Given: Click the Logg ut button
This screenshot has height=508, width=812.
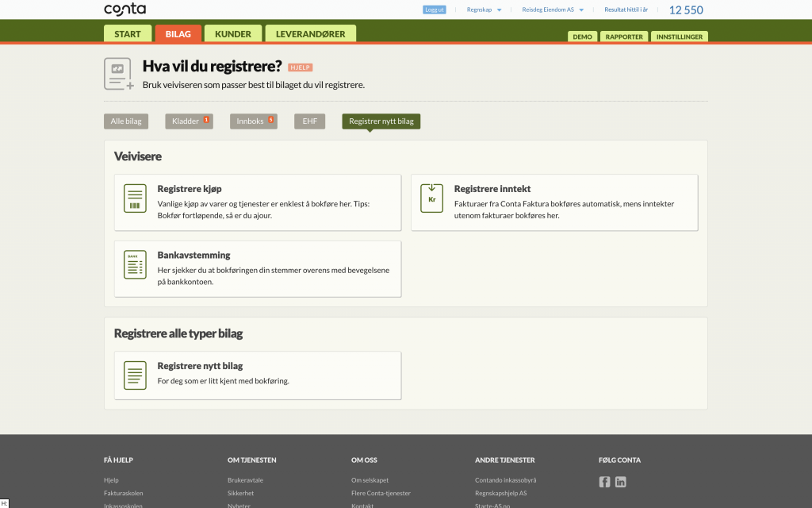Looking at the screenshot, I should 435,10.
